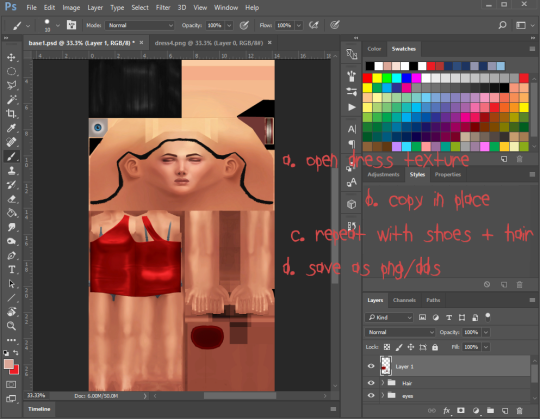The image size is (540, 419).
Task: Add a layer mask
Action: click(x=461, y=410)
